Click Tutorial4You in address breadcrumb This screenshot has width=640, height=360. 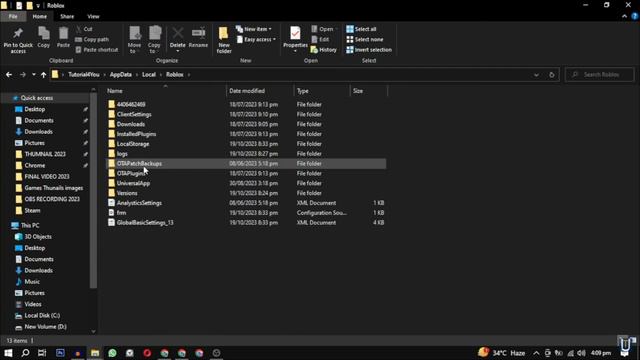(84, 75)
